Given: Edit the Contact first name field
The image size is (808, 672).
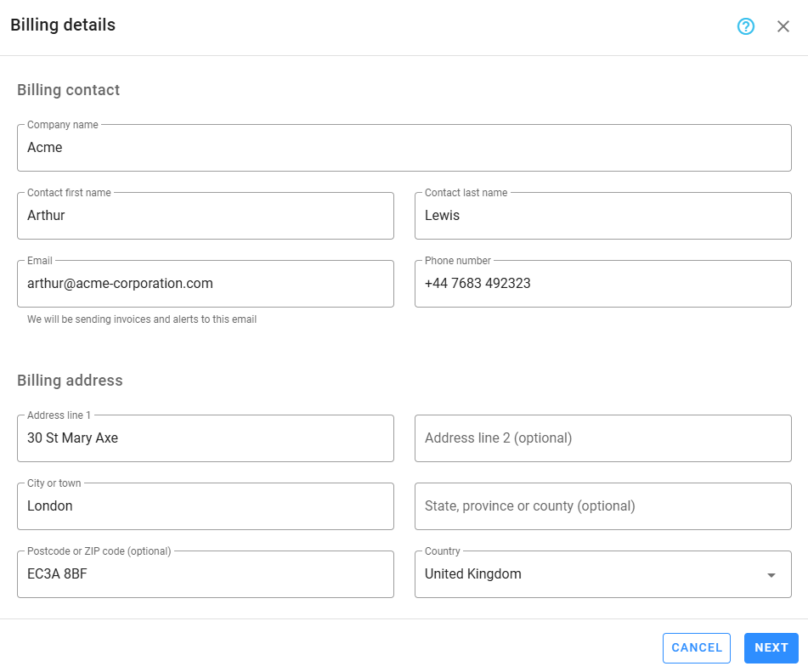Looking at the screenshot, I should (206, 216).
